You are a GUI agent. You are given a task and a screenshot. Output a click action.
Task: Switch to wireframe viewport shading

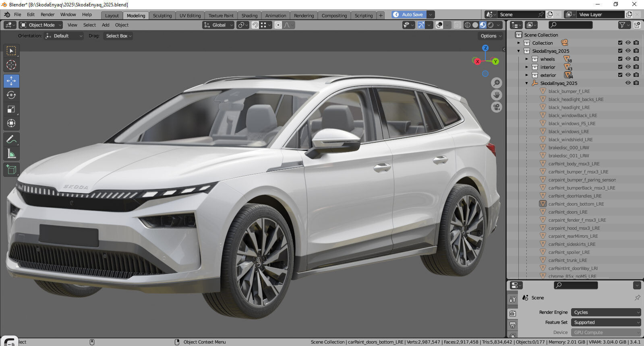pos(468,25)
